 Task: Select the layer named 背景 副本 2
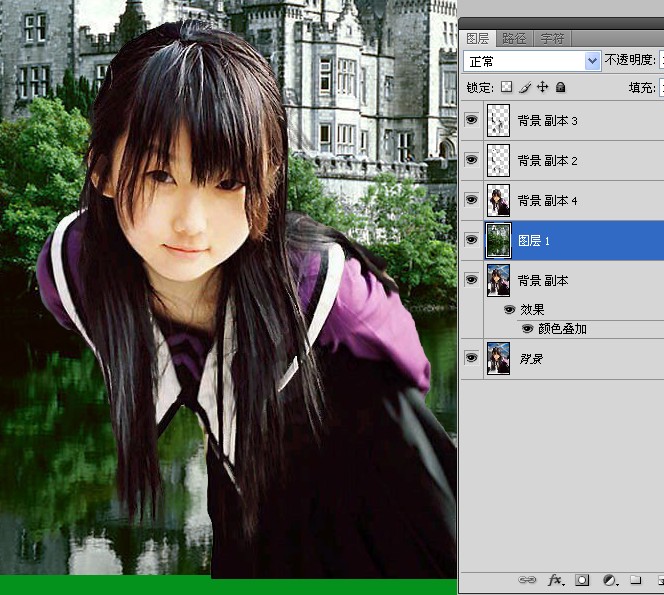[547, 161]
